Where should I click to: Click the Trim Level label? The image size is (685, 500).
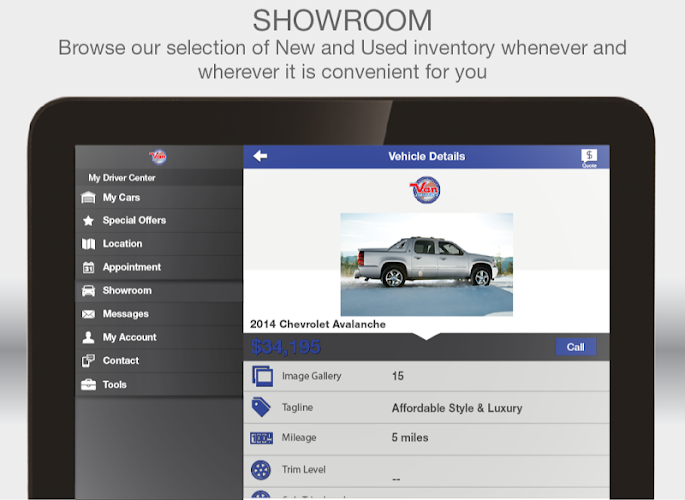pos(304,469)
